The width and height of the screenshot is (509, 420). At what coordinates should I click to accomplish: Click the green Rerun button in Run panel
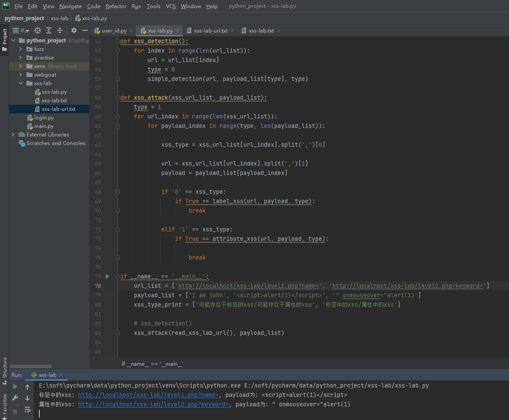coord(15,387)
